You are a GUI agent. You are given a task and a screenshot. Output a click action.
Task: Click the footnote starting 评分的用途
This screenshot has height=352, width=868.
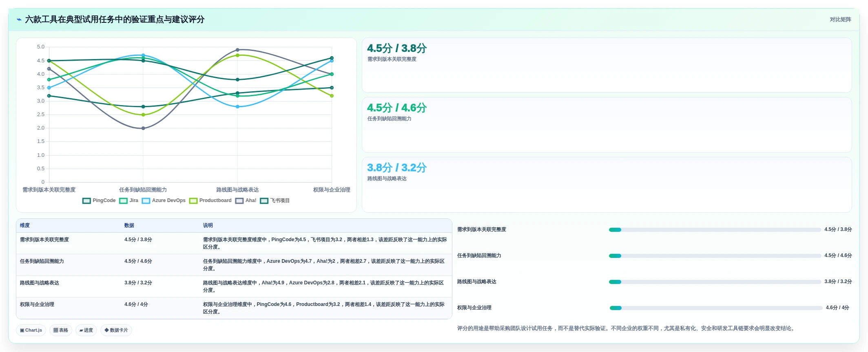click(627, 328)
